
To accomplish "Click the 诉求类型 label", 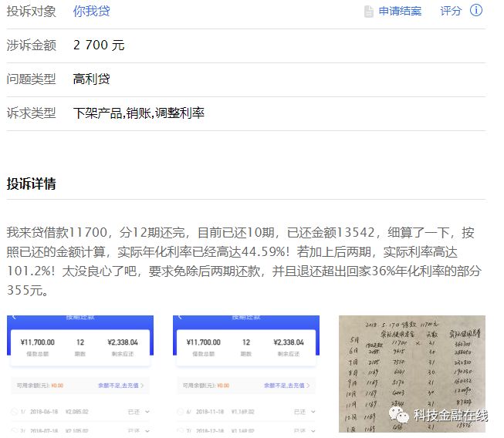I will pyautogui.click(x=31, y=113).
